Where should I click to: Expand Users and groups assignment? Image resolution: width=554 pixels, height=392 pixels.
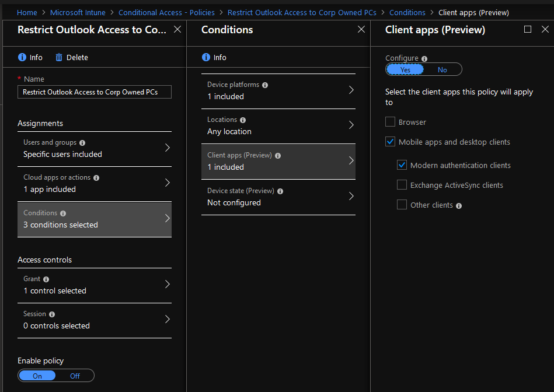tap(95, 148)
